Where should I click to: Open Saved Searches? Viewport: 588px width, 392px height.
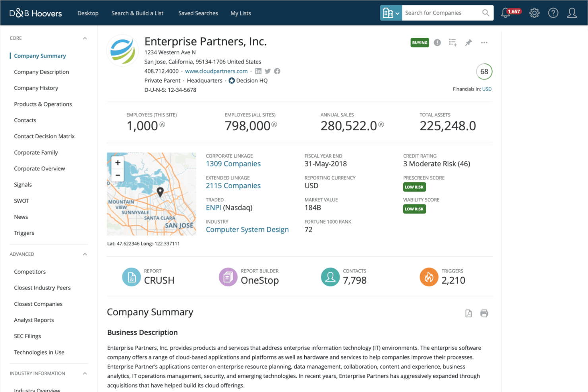tap(198, 13)
